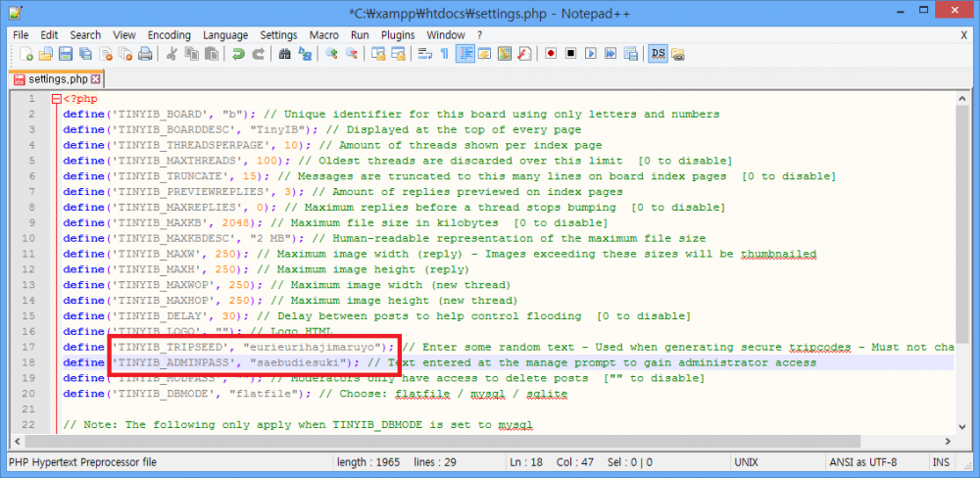Open the Encoding menu

coord(169,34)
